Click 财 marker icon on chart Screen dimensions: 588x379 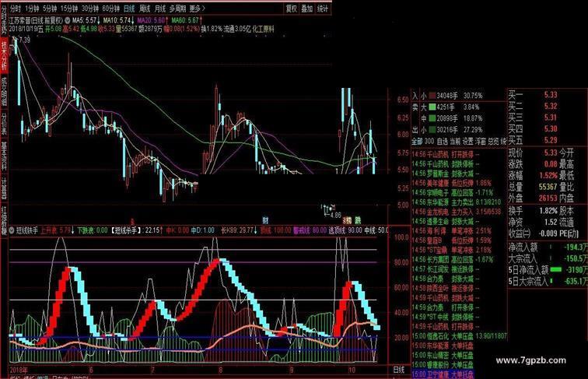pyautogui.click(x=265, y=220)
